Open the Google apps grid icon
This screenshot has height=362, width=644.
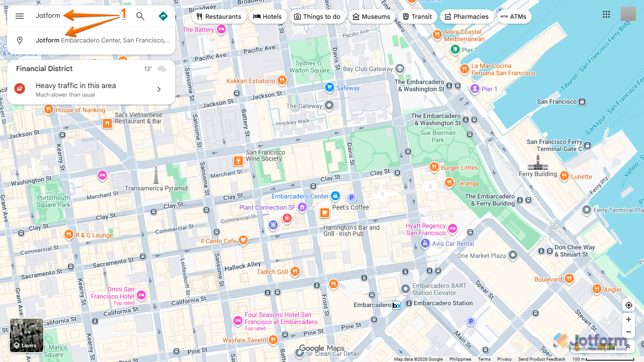[x=606, y=14]
